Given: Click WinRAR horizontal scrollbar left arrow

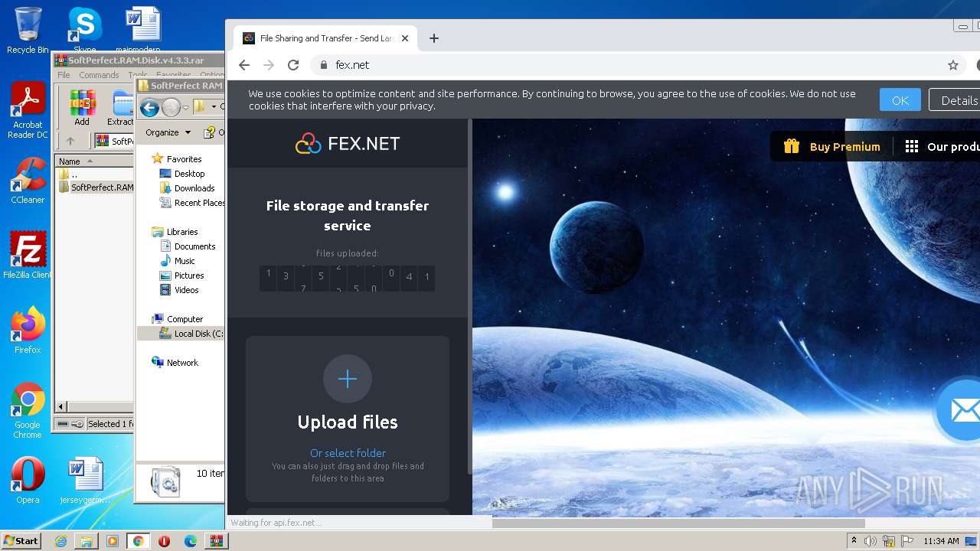Looking at the screenshot, I should tap(62, 407).
